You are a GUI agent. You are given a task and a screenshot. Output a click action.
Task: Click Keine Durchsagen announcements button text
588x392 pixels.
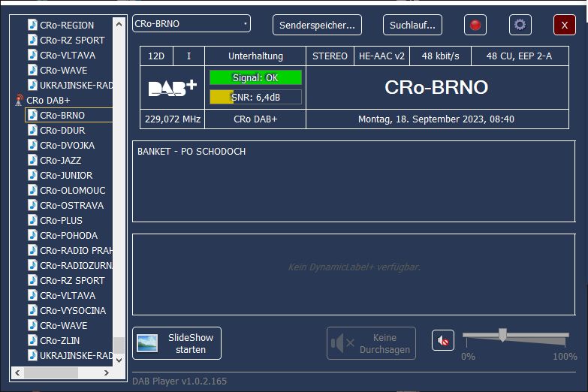384,344
